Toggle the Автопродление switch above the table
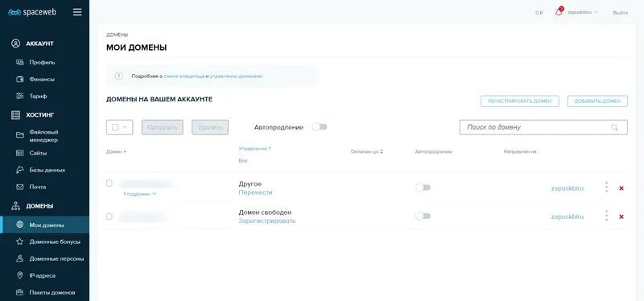The image size is (644, 301). 320,127
